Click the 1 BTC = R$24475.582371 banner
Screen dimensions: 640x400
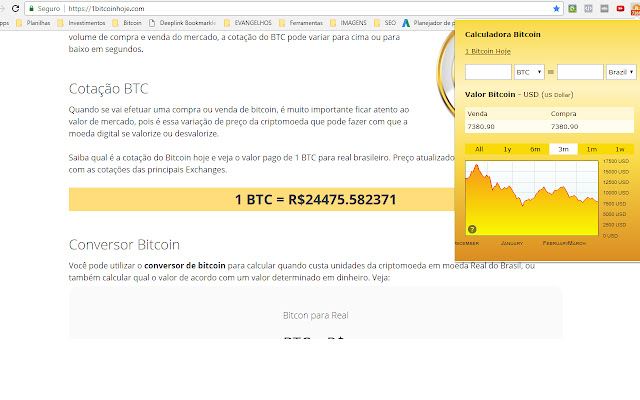(262, 200)
